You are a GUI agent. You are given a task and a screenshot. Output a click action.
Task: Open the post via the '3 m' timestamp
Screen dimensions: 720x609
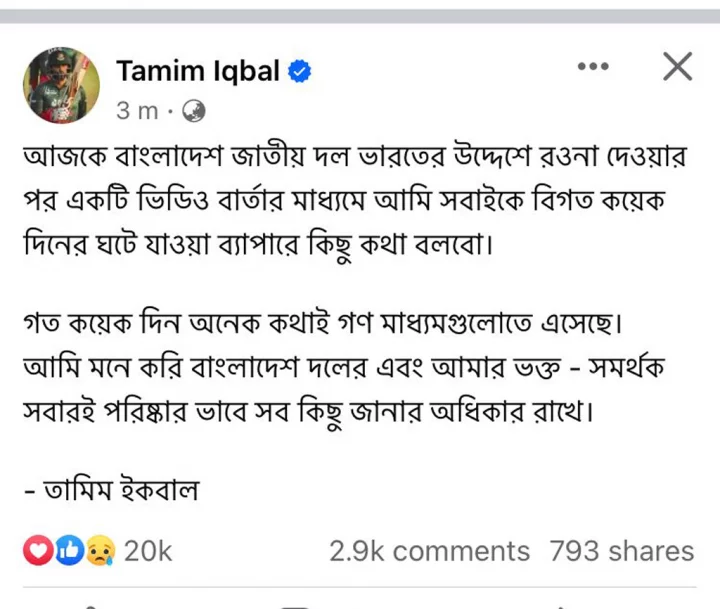pyautogui.click(x=137, y=111)
